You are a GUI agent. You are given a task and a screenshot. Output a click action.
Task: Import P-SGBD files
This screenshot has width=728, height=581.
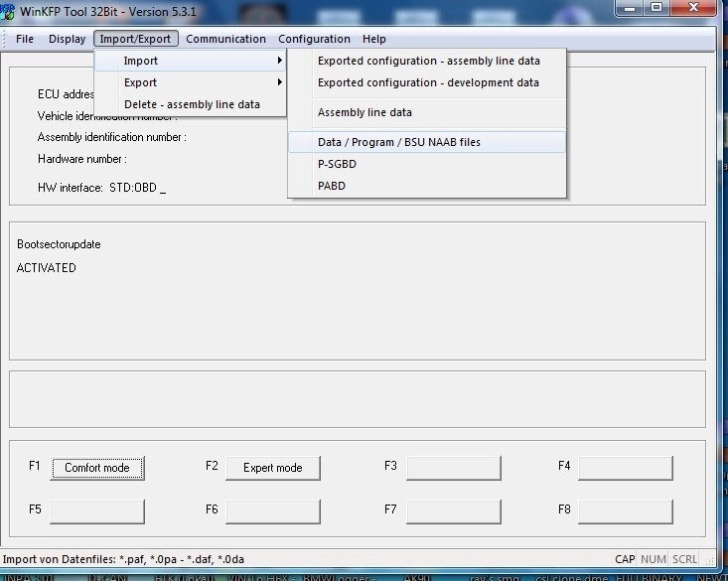click(x=338, y=164)
